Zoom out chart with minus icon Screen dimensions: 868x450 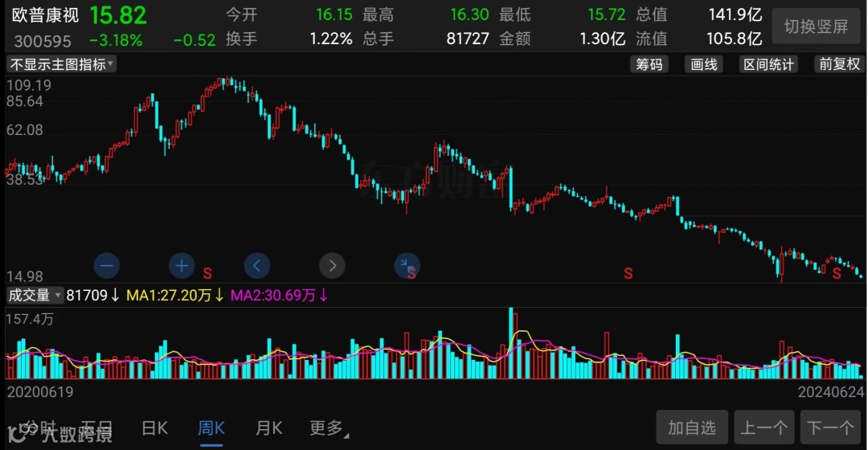pyautogui.click(x=107, y=266)
